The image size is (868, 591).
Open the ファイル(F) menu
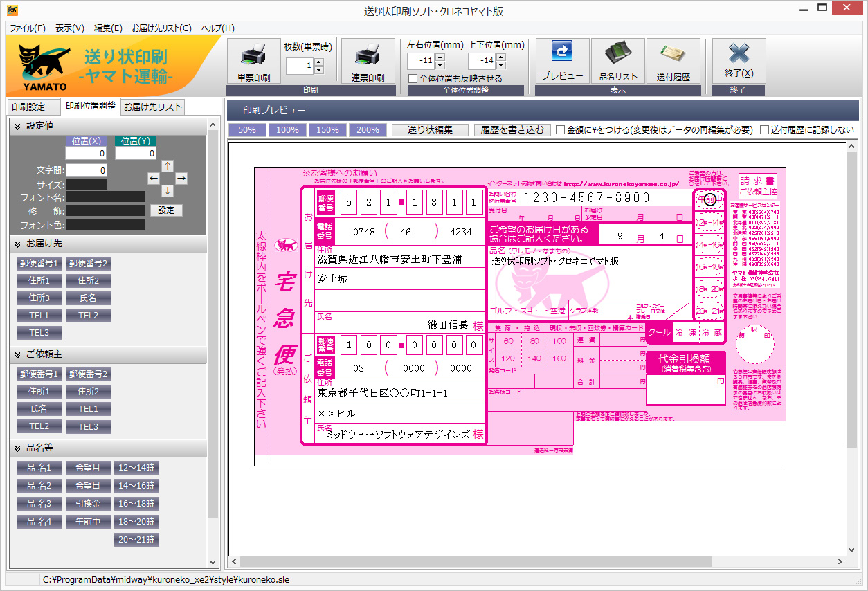(x=28, y=28)
